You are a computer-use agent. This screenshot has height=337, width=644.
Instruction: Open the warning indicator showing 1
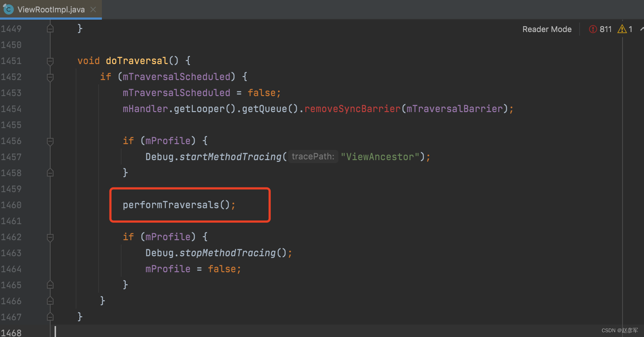pos(625,29)
